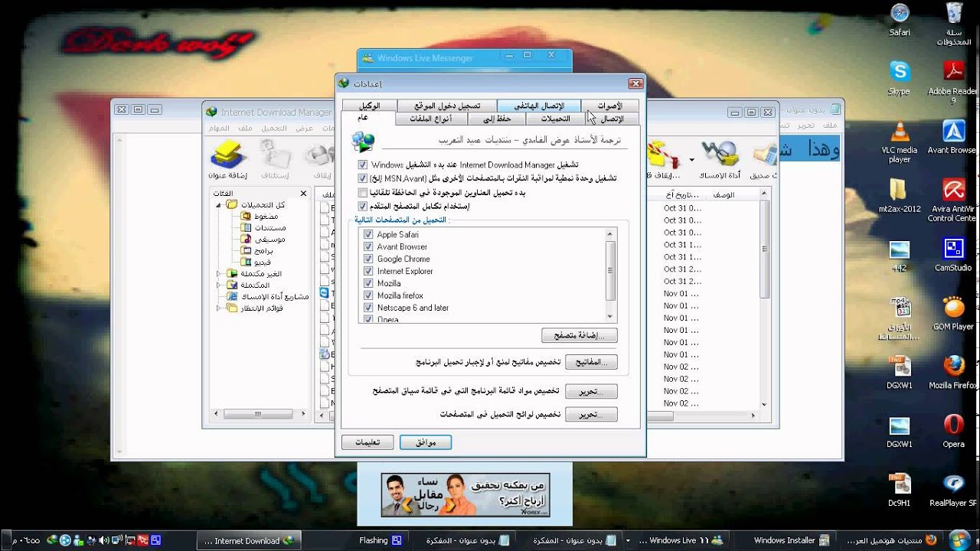Viewport: 980px width, 551px height.
Task: Switch to the Connection (الإتصال) tab
Action: pyautogui.click(x=612, y=119)
